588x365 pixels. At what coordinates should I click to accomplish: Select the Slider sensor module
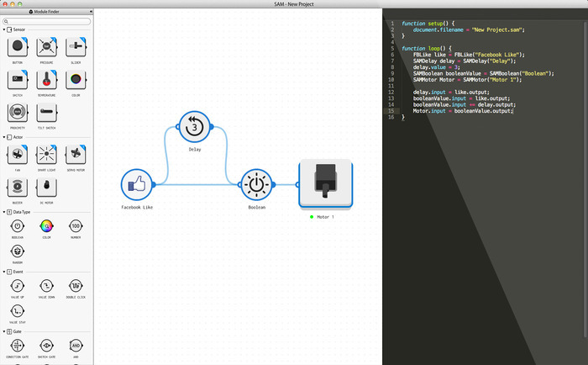(76, 47)
